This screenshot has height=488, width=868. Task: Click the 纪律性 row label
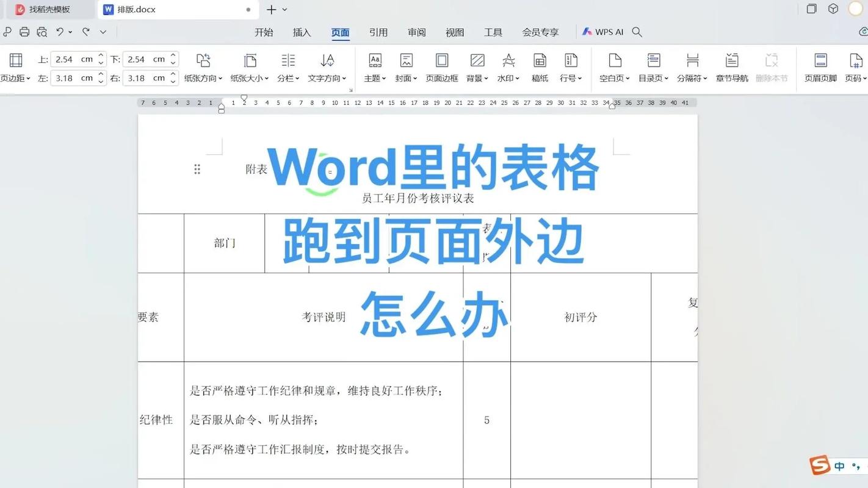point(156,420)
